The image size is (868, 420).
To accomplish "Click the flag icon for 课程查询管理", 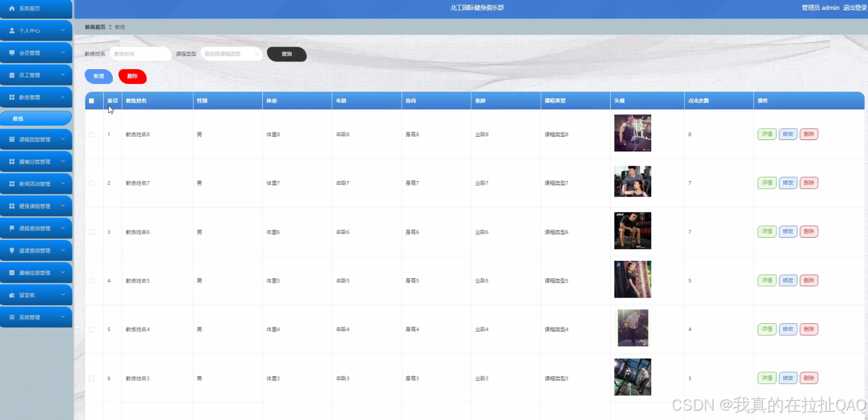I will click(12, 228).
